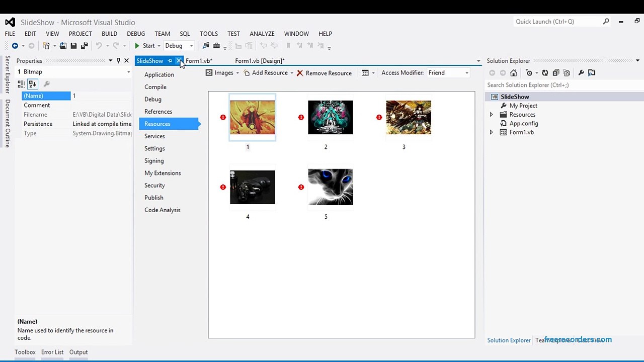Viewport: 644px width, 362px height.
Task: Expand the Form1.vb tree node
Action: (492, 132)
